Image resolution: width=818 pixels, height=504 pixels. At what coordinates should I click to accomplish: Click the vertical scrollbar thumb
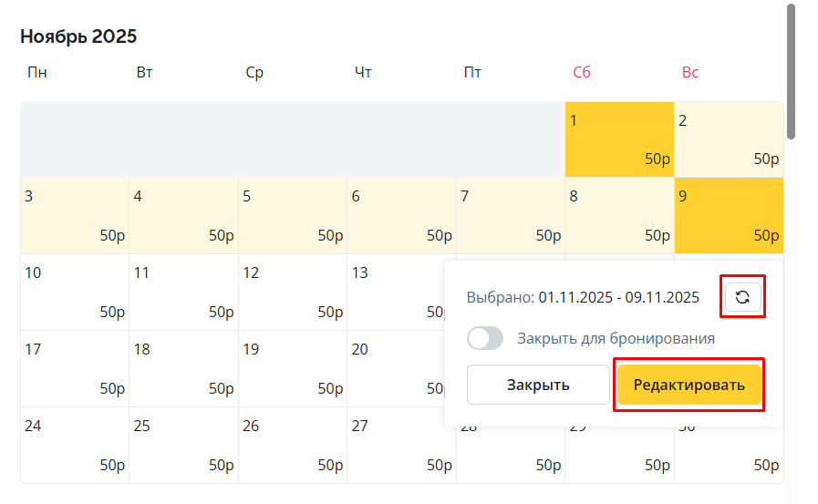[792, 71]
